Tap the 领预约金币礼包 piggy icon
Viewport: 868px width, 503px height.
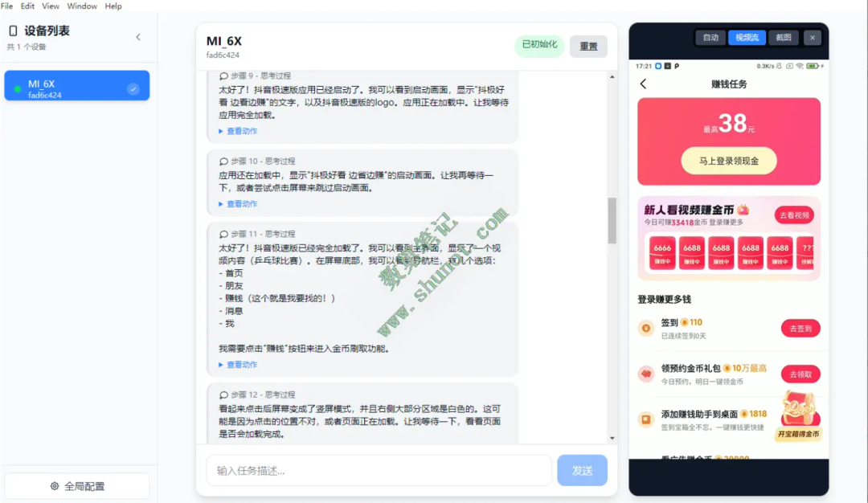pos(645,374)
